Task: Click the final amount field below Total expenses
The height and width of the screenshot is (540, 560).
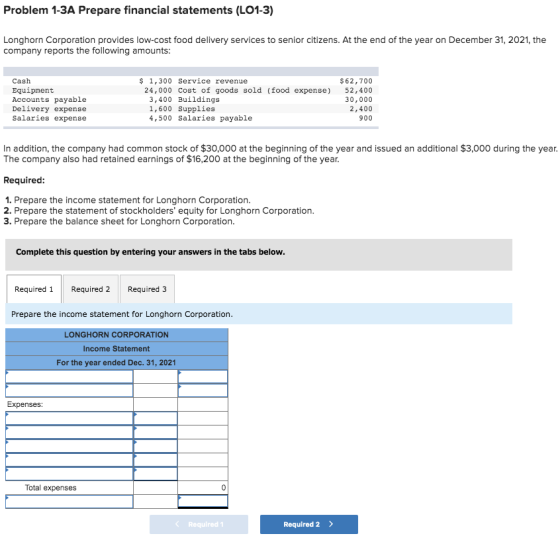Action: (203, 501)
